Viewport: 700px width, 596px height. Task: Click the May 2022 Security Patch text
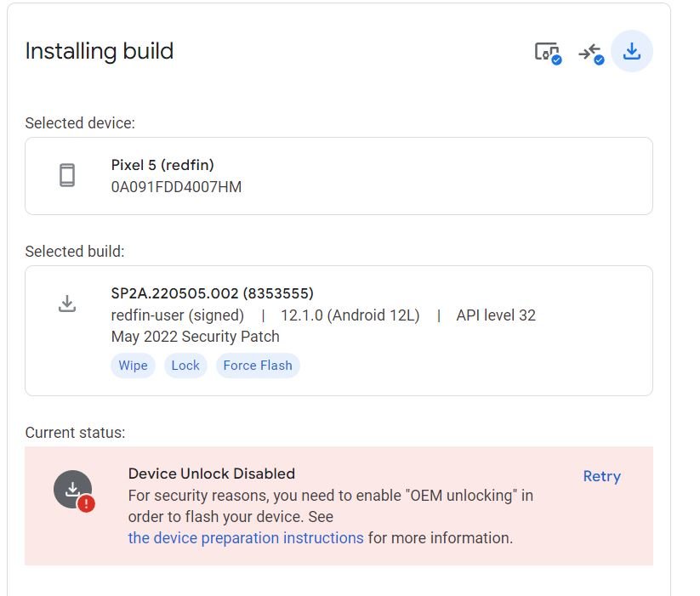(x=196, y=337)
